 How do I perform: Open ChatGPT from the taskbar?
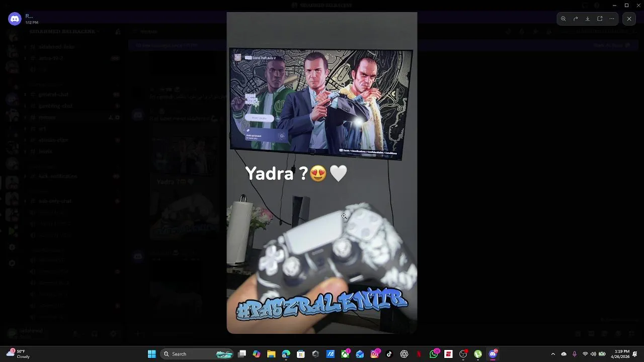click(x=404, y=354)
